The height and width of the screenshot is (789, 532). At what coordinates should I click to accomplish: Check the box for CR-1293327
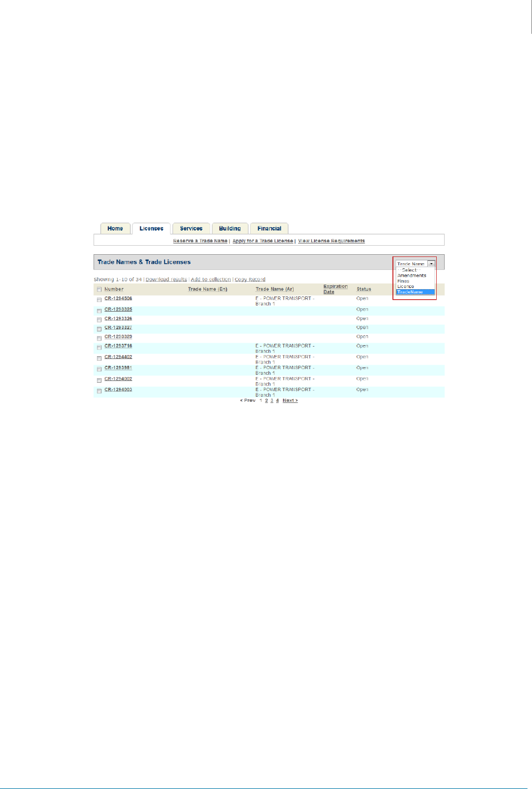(99, 329)
